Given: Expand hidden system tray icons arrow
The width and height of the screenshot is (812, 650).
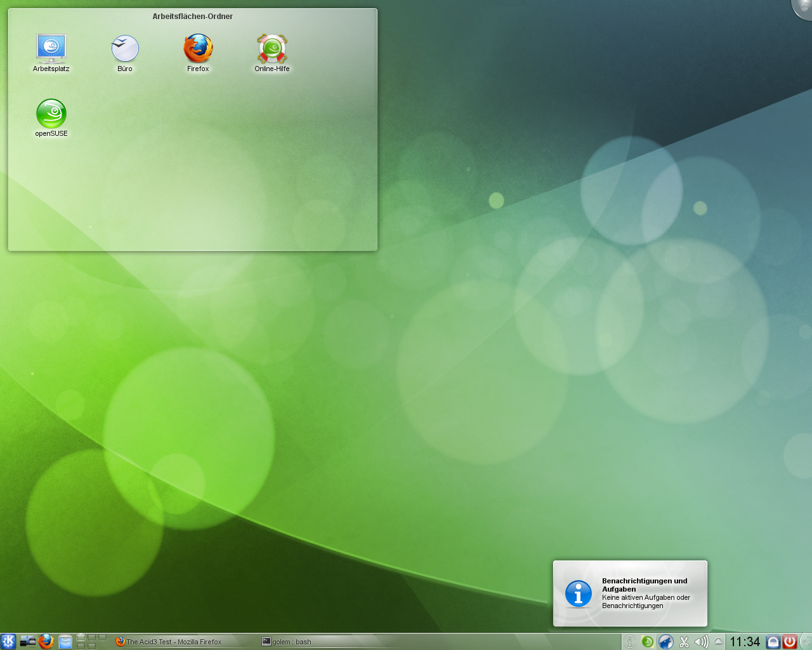Looking at the screenshot, I should [718, 642].
